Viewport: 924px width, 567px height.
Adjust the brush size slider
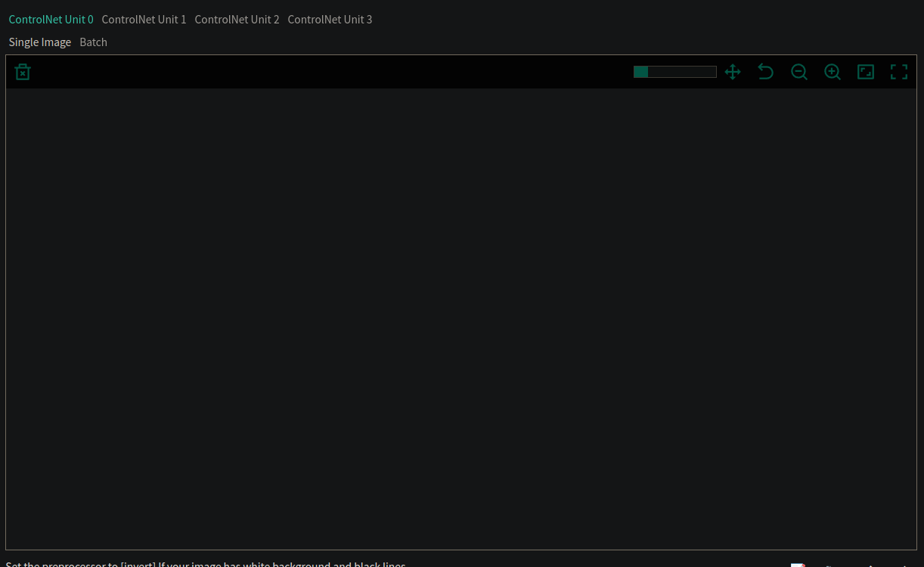click(x=648, y=71)
